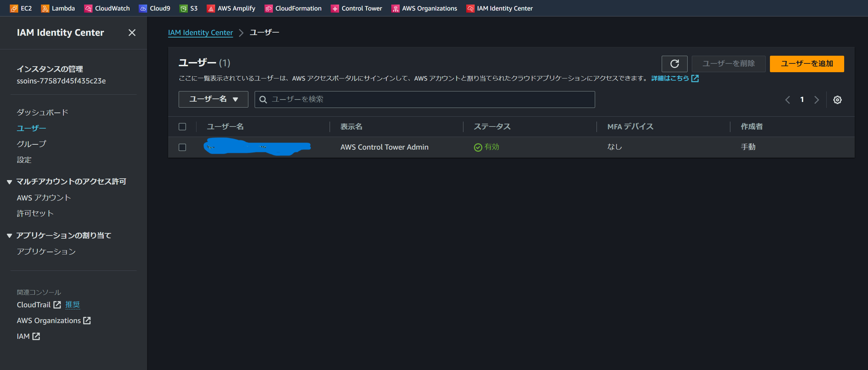Open the table preferences gear

click(838, 100)
